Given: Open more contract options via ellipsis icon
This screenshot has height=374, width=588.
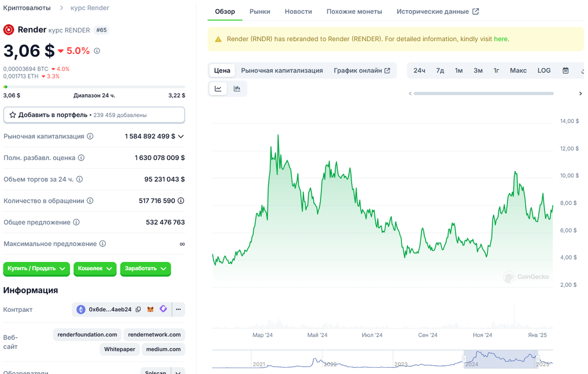Looking at the screenshot, I should pos(178,309).
